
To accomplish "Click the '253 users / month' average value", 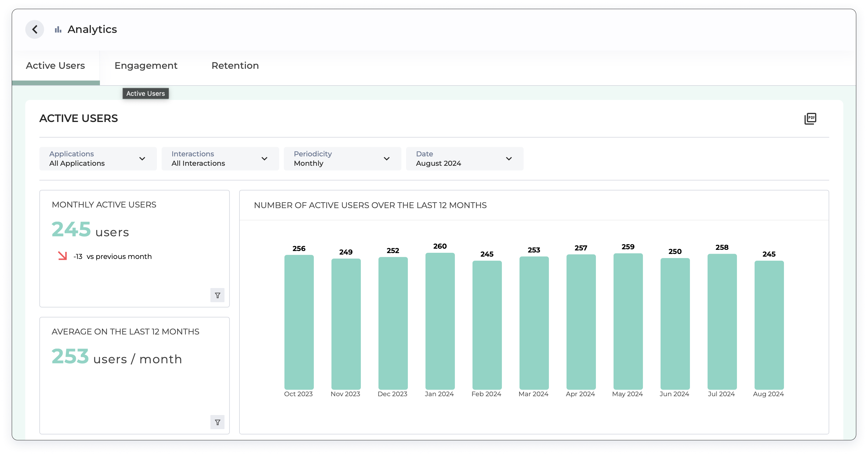I will tap(117, 357).
